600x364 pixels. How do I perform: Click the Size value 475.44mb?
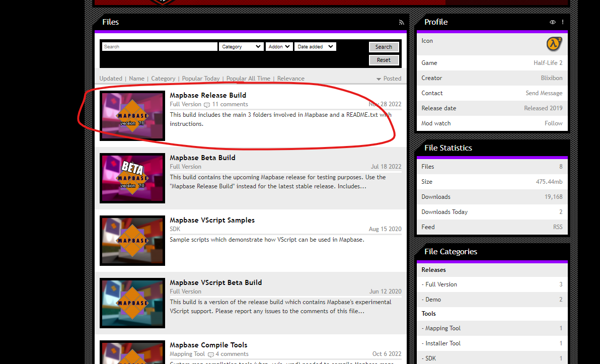[x=549, y=182]
